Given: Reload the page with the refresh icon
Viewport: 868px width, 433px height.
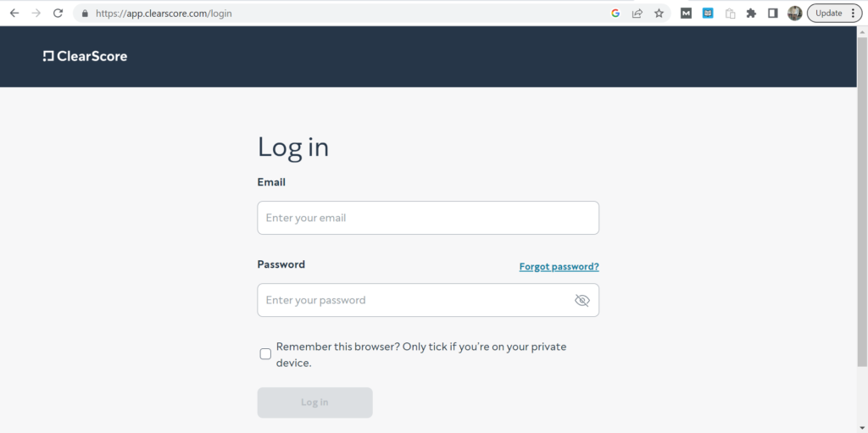Looking at the screenshot, I should coord(58,14).
